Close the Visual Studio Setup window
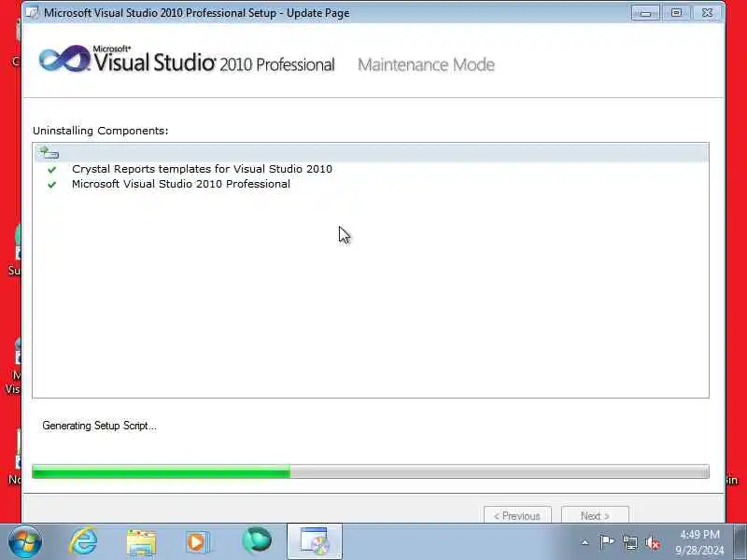 pos(708,13)
